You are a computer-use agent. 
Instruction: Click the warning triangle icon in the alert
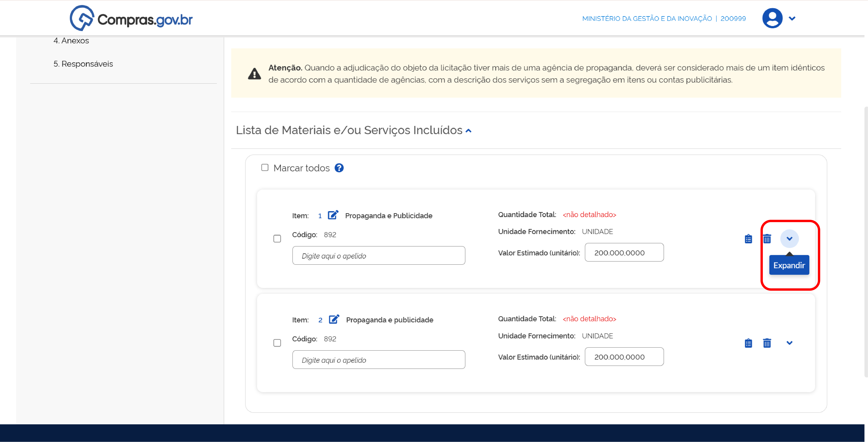254,73
